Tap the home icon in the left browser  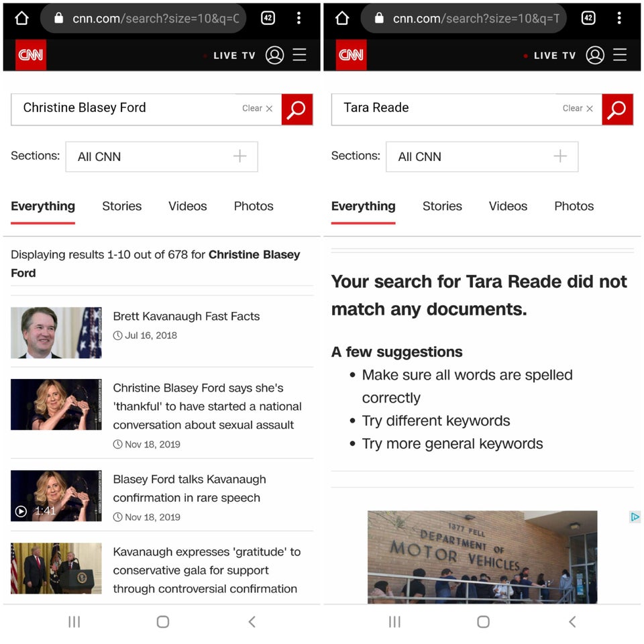click(x=21, y=18)
